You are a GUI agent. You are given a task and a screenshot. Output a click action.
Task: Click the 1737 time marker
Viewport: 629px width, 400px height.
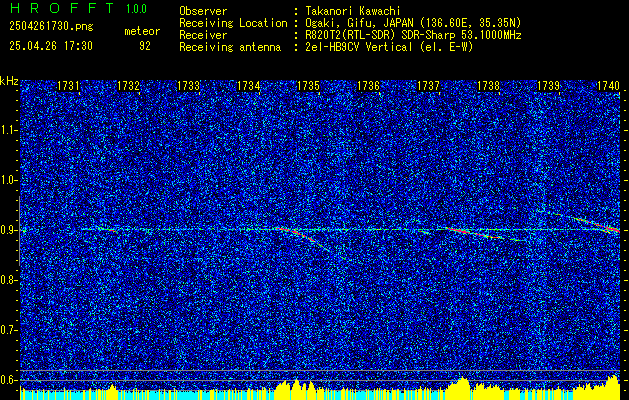coord(428,85)
